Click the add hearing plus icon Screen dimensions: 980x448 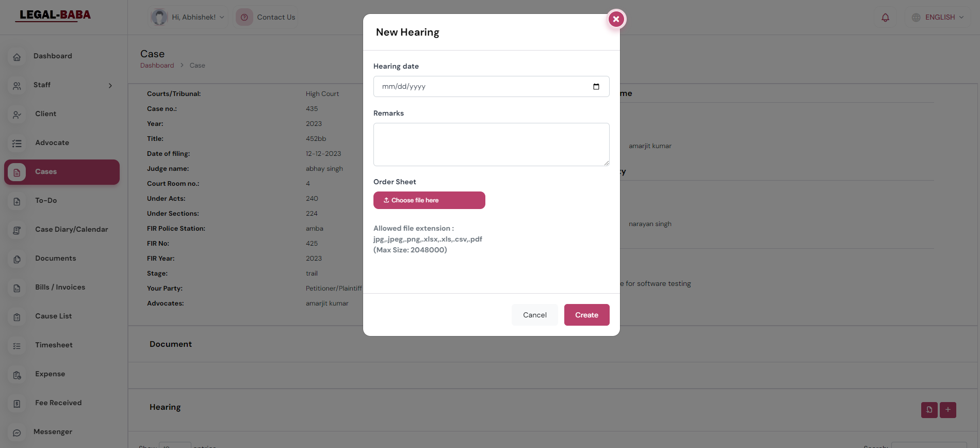point(948,410)
